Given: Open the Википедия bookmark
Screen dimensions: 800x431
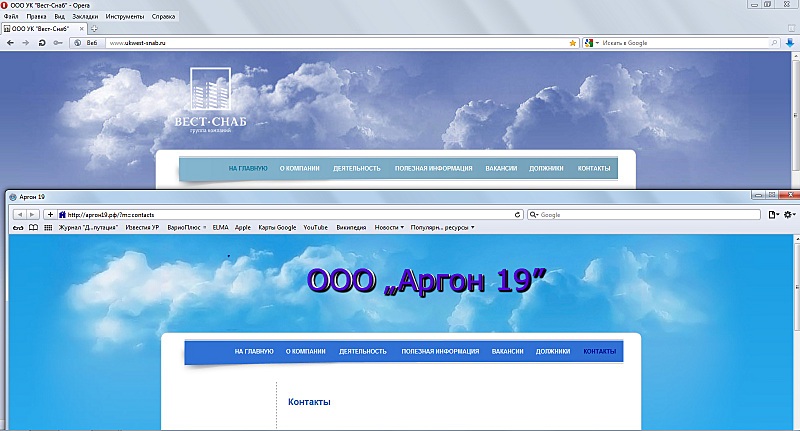Looking at the screenshot, I should [x=351, y=227].
